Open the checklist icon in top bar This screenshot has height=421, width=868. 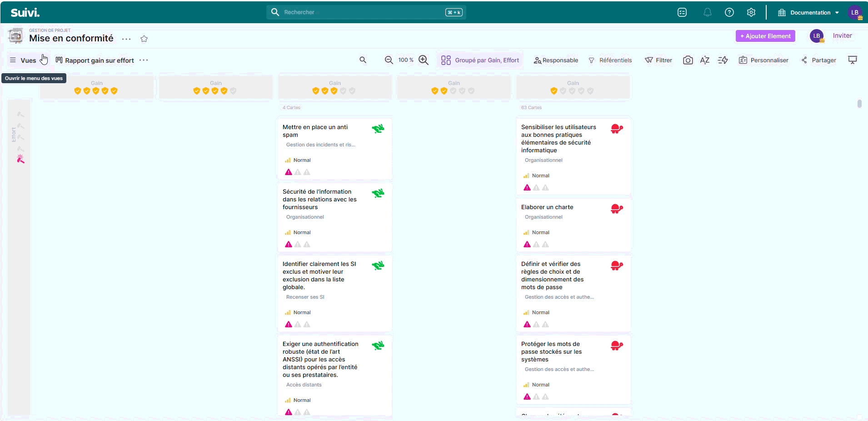682,12
